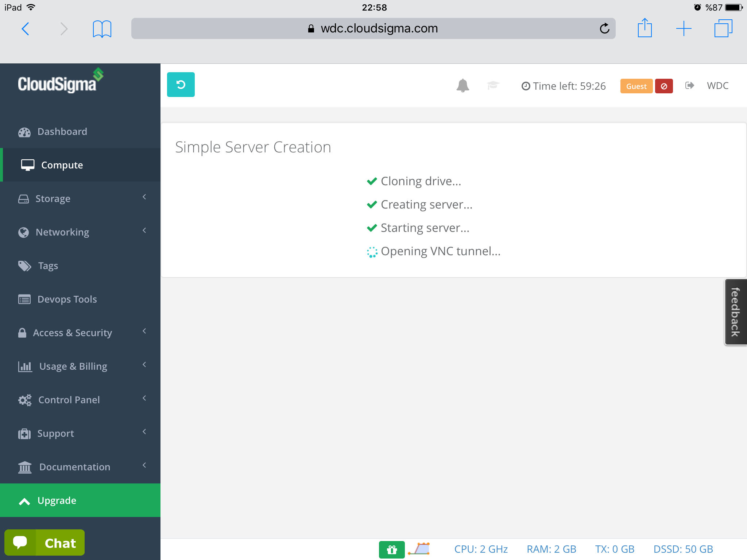Screen dimensions: 747x560
Task: Go back with Safari back arrow
Action: point(25,28)
